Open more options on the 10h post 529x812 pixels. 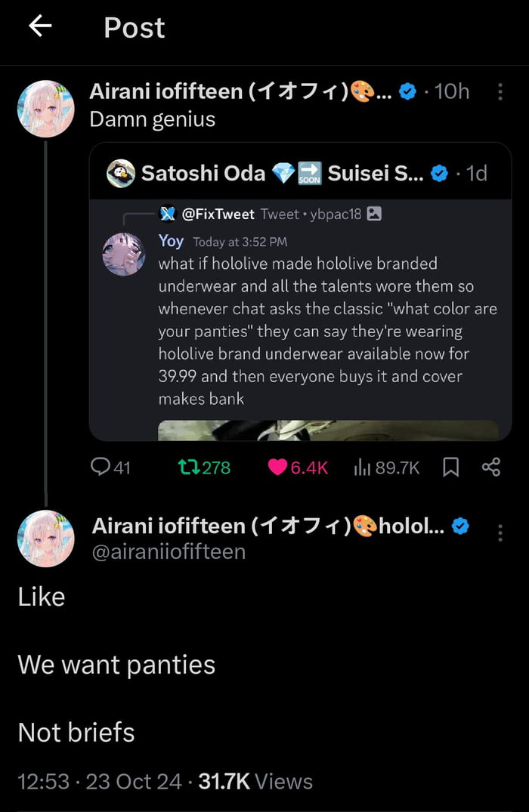tap(500, 92)
